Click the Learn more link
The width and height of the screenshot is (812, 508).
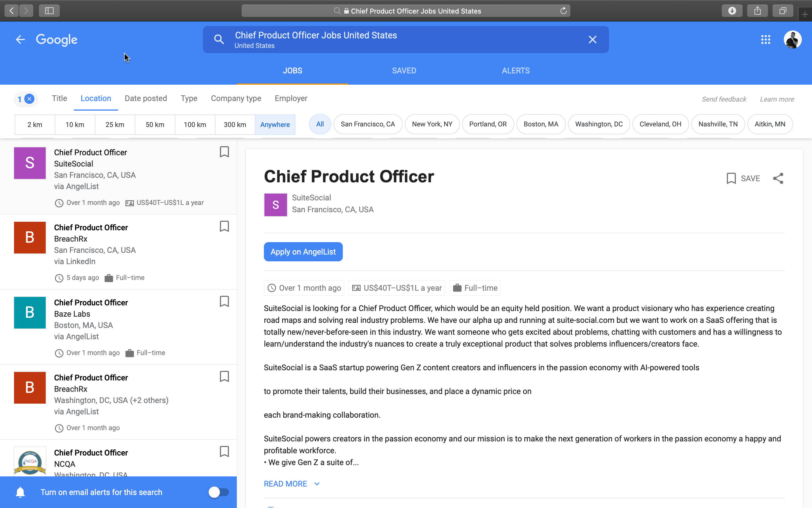(777, 99)
